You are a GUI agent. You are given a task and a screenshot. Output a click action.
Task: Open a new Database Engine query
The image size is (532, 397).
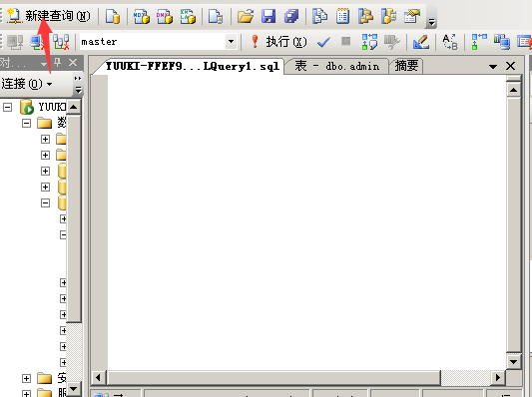113,16
